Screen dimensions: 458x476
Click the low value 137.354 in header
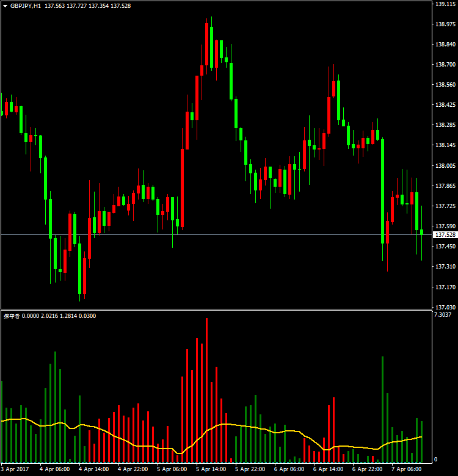tap(99, 6)
